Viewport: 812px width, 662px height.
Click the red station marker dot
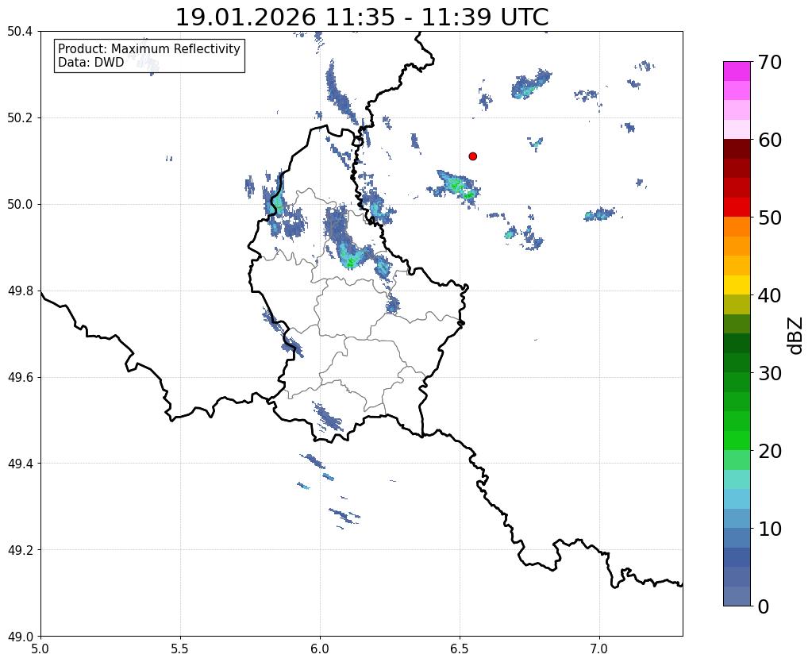click(472, 156)
